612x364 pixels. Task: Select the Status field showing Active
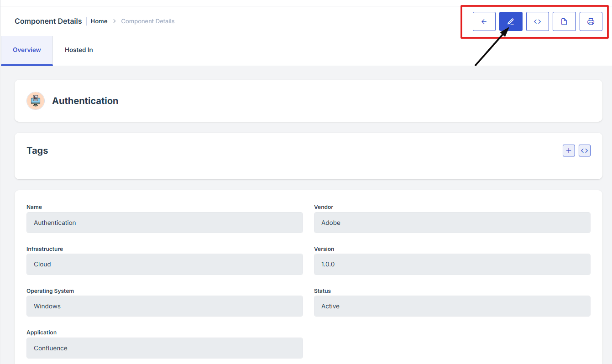[452, 306]
